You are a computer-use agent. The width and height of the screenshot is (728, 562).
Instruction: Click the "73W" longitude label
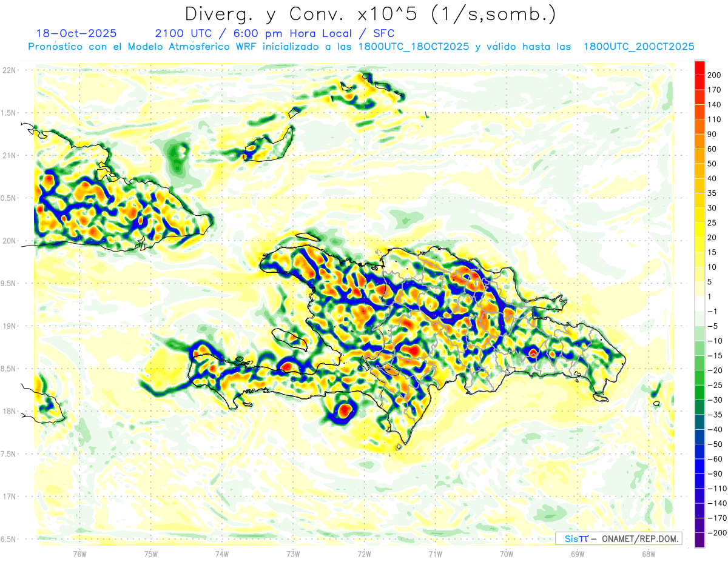click(293, 554)
